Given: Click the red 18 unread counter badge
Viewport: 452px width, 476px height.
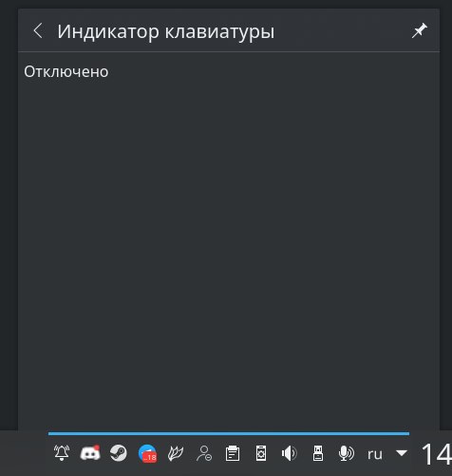Looking at the screenshot, I should point(150,457).
